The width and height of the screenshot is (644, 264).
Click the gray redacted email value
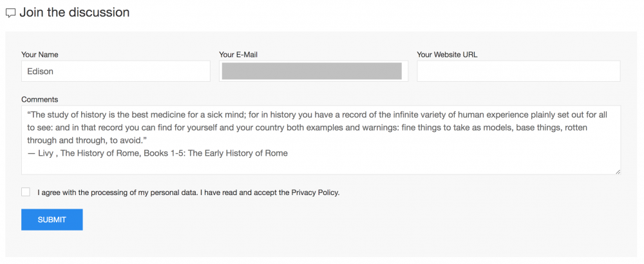point(312,71)
